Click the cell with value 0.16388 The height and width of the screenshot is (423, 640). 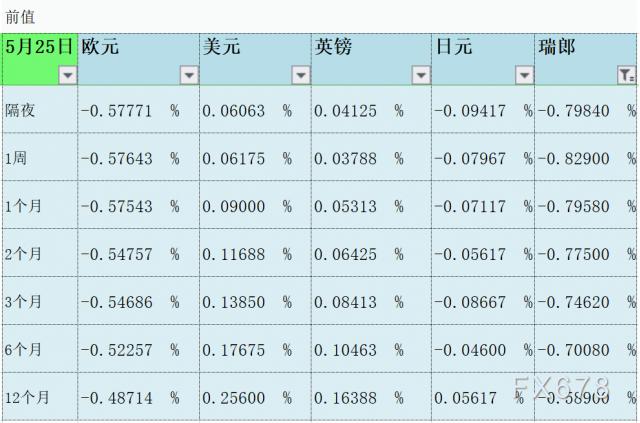371,396
